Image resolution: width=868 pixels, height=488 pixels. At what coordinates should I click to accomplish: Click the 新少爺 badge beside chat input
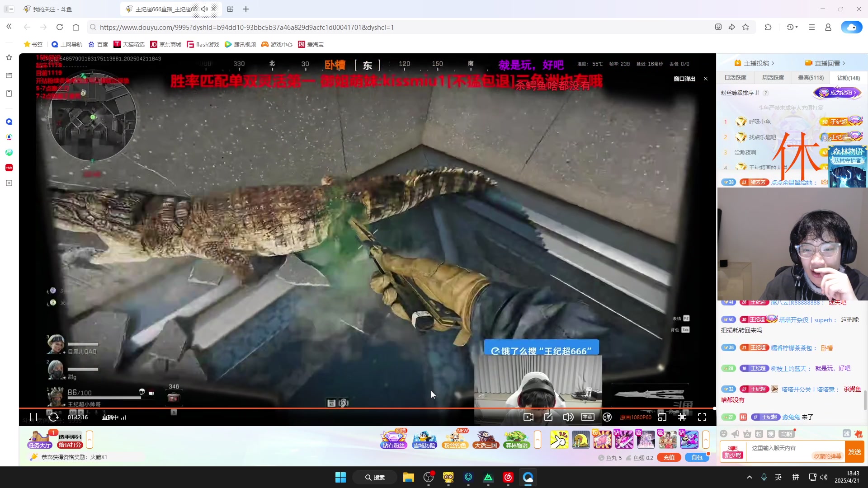point(732,452)
